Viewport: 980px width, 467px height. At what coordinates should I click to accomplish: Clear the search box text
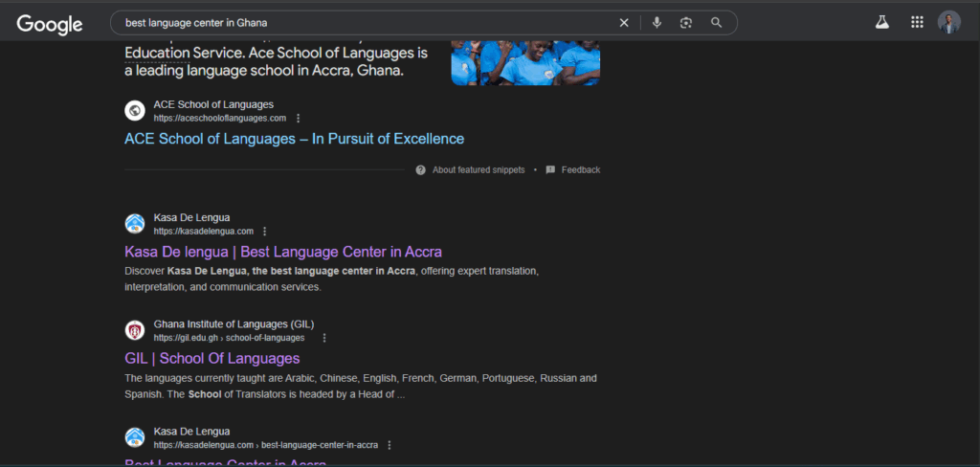(x=624, y=23)
